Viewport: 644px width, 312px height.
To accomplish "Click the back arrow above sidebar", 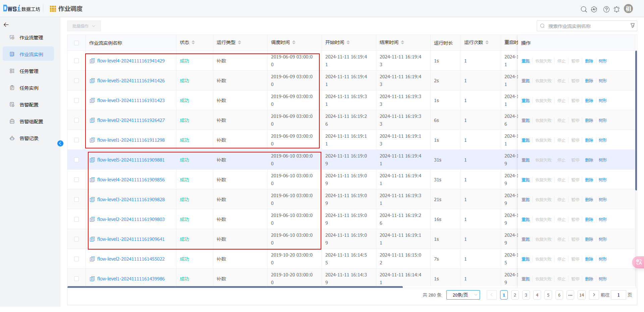I will coord(6,25).
